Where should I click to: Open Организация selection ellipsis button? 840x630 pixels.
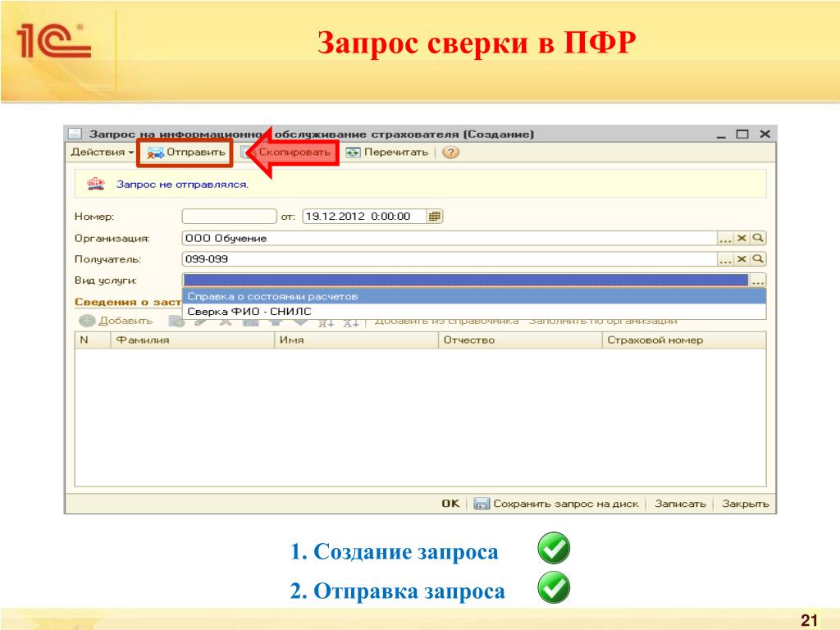(x=725, y=239)
